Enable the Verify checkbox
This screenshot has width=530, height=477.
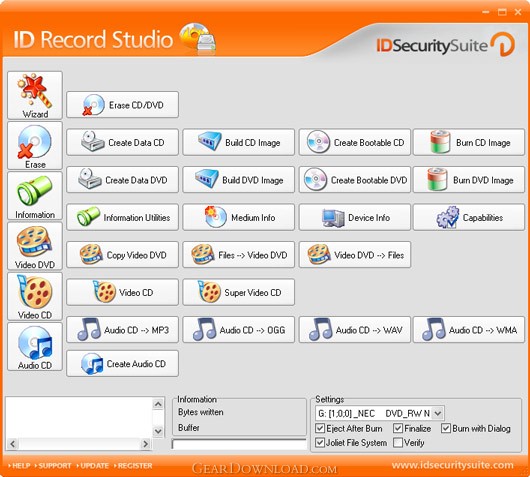(x=398, y=443)
